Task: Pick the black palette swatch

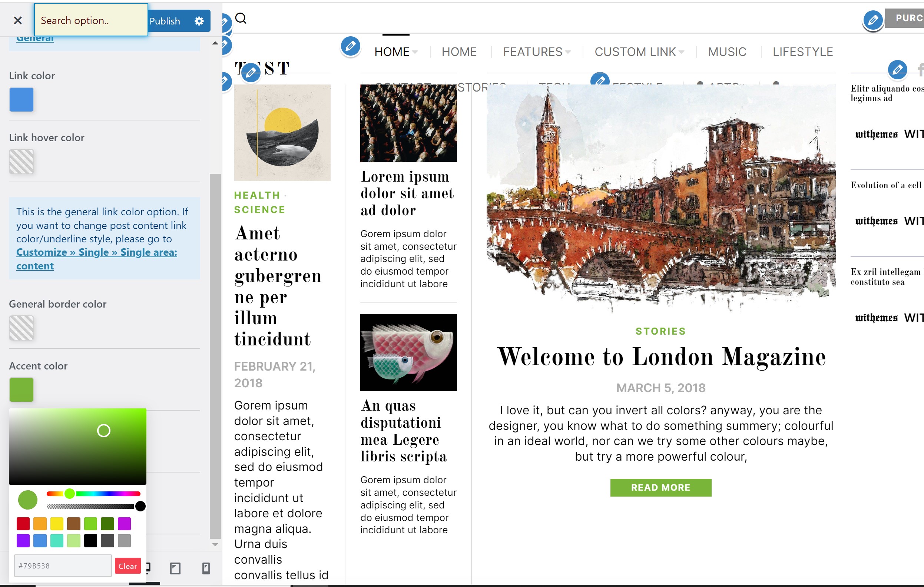Action: (90, 541)
